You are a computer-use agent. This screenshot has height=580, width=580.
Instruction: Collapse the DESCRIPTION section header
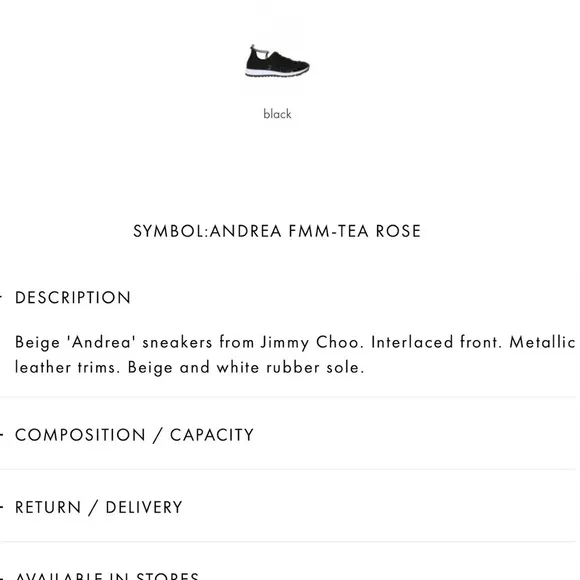73,298
